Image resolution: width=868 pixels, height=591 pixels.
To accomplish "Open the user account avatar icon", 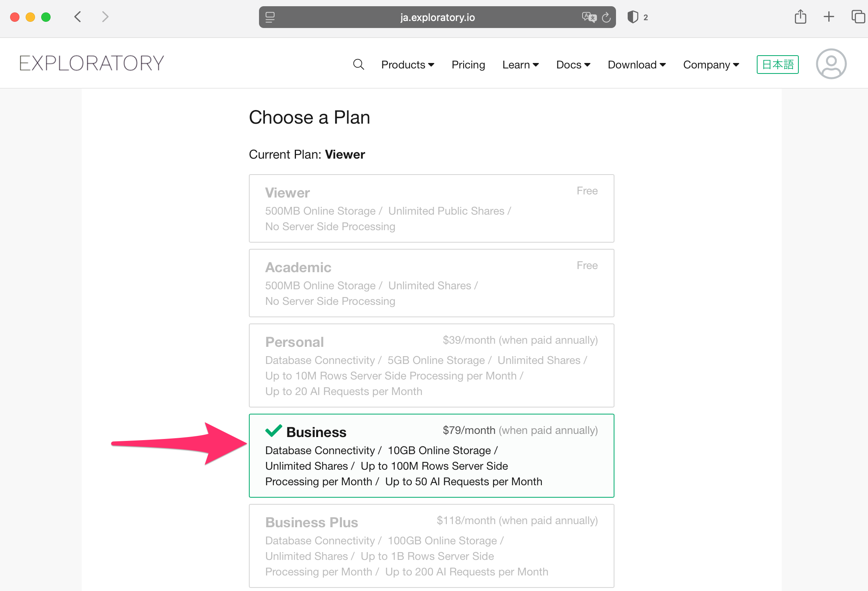I will tap(831, 64).
